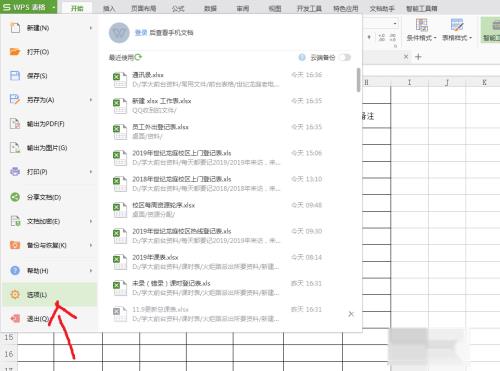
Task: Switch to the 页面布局 ribbon tab
Action: (x=144, y=8)
